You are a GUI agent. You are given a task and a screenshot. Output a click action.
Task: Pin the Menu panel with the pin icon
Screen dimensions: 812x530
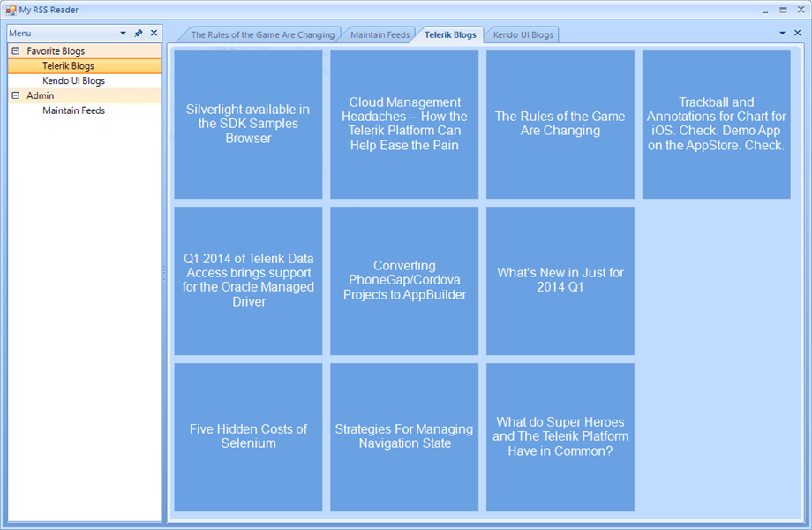[x=139, y=33]
